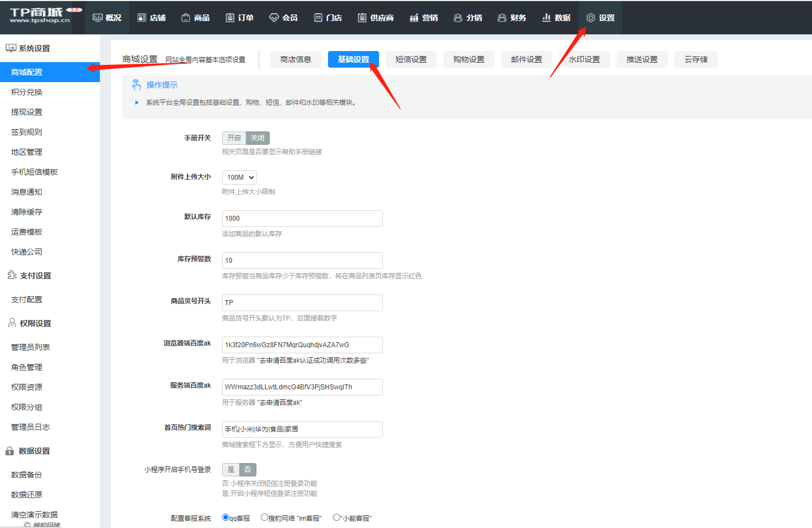The image size is (812, 528).
Task: Collapse the 权限设置 sidebar section
Action: pyautogui.click(x=36, y=323)
